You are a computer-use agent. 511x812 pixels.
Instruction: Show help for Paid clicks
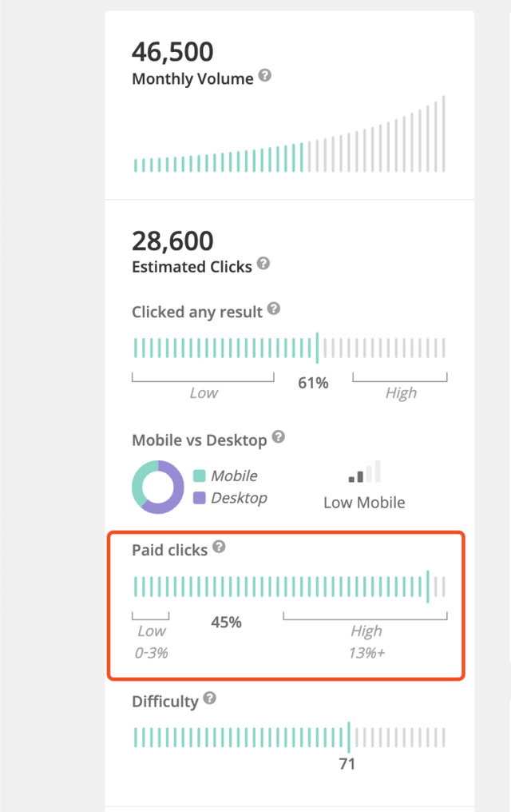pyautogui.click(x=219, y=547)
